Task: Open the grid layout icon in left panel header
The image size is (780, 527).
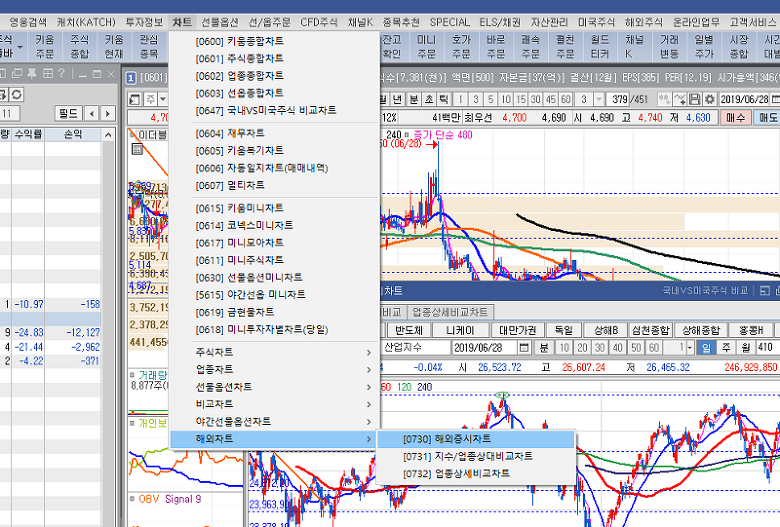Action: [47, 74]
